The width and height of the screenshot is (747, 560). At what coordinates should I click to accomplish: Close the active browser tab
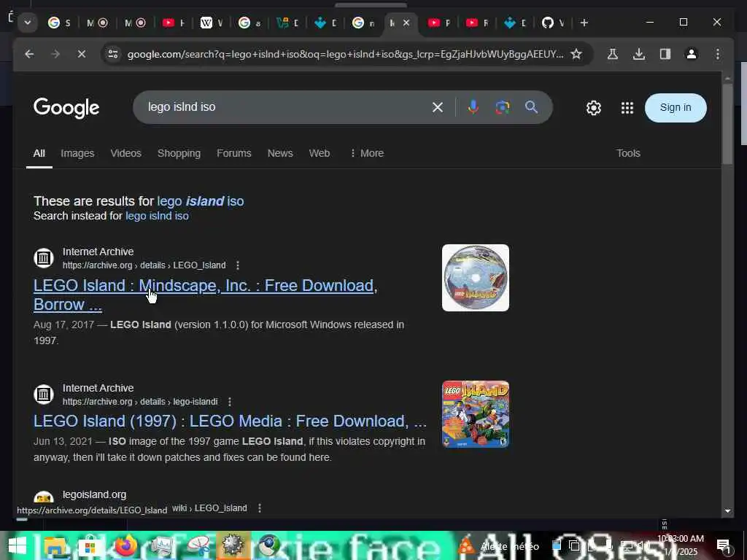(406, 23)
